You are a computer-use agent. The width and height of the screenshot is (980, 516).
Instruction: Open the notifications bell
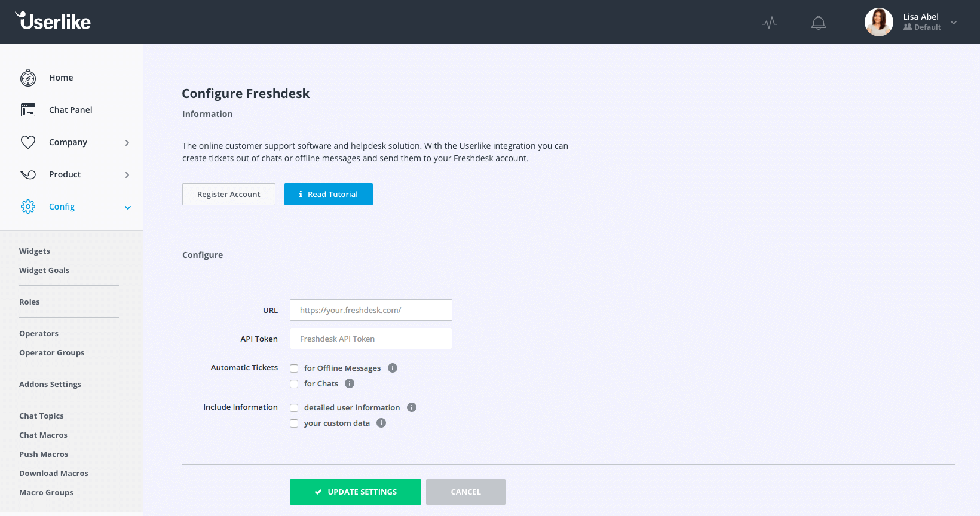click(x=819, y=23)
